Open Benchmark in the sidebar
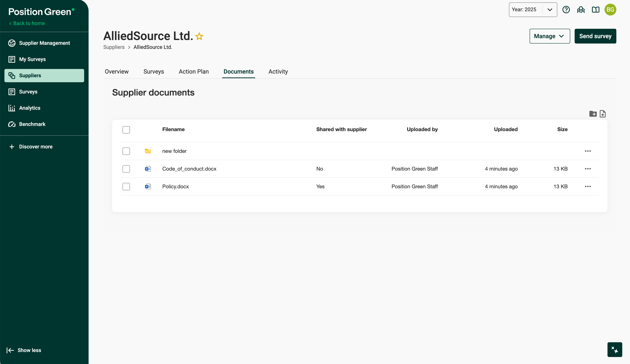This screenshot has height=364, width=630. click(x=44, y=124)
